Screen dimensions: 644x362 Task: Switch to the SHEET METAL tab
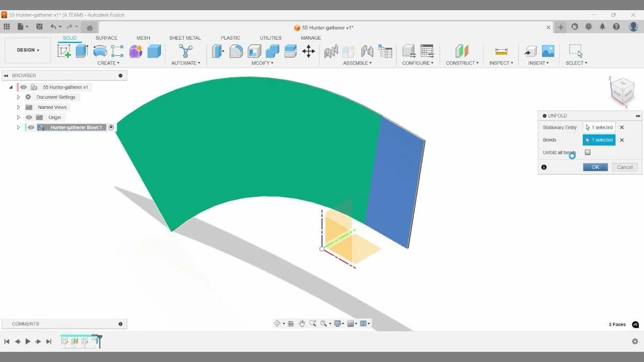point(185,38)
